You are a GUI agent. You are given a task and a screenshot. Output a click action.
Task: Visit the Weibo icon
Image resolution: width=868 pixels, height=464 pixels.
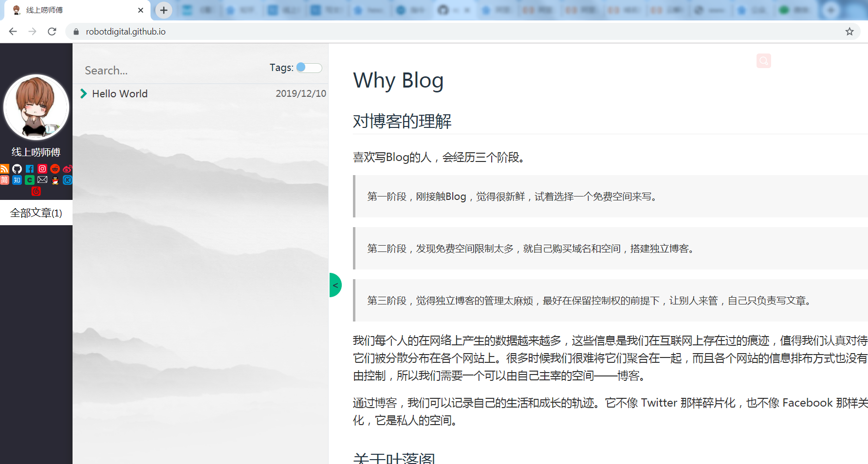pyautogui.click(x=68, y=169)
